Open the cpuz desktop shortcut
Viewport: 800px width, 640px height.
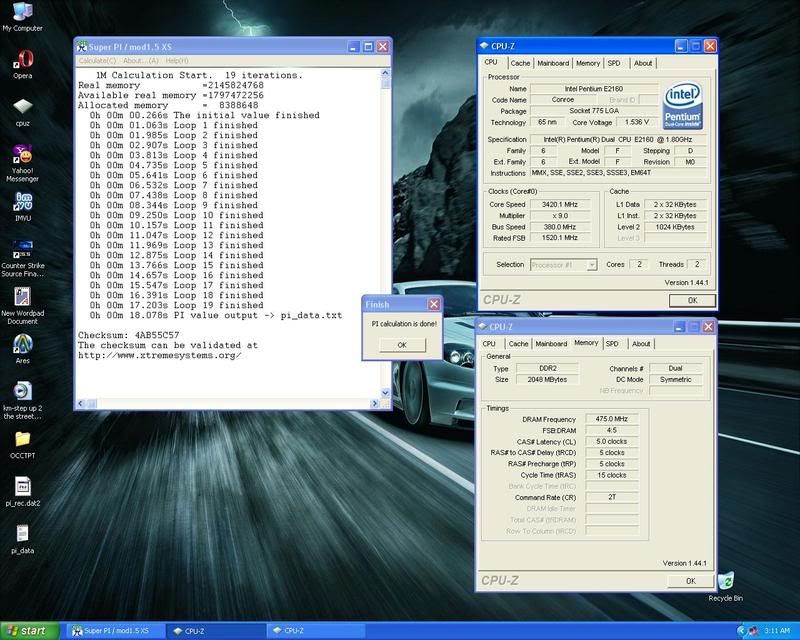[21, 106]
